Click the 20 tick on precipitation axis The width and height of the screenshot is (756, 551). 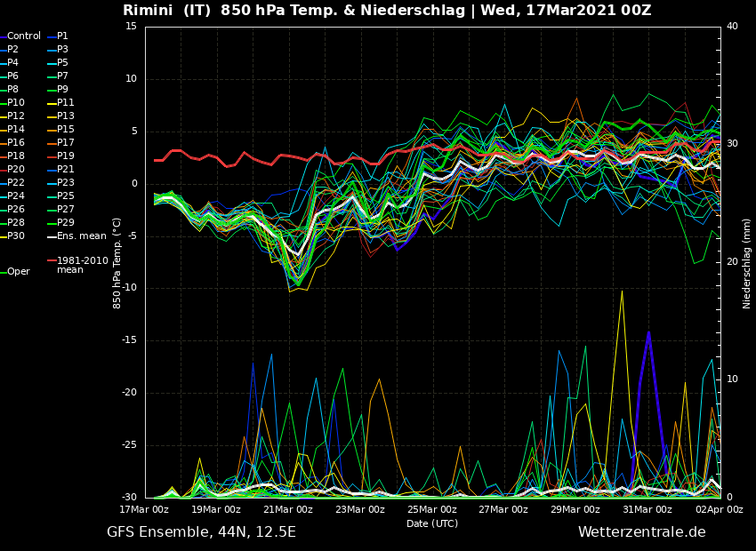click(732, 261)
